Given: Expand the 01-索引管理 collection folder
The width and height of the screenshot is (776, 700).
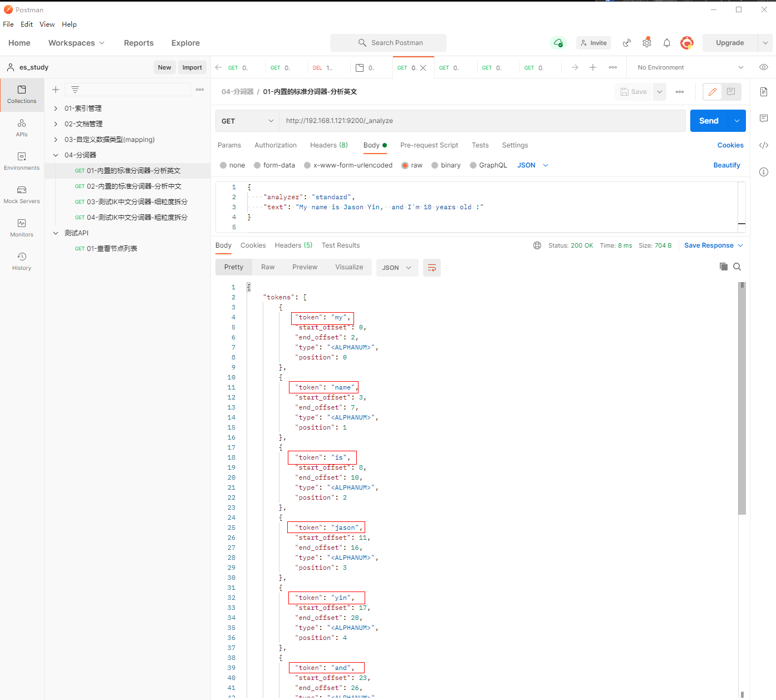Looking at the screenshot, I should point(56,109).
